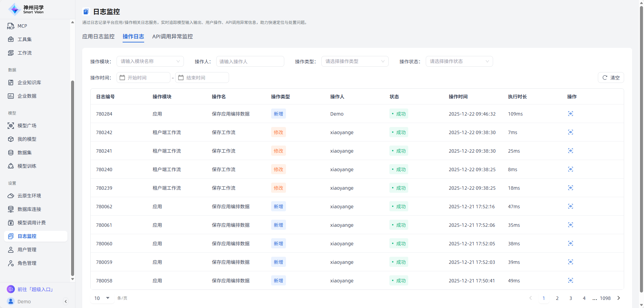Screen dimensions: 644x308
Task: Click the 模型广场 sidebar icon
Action: (x=11, y=126)
